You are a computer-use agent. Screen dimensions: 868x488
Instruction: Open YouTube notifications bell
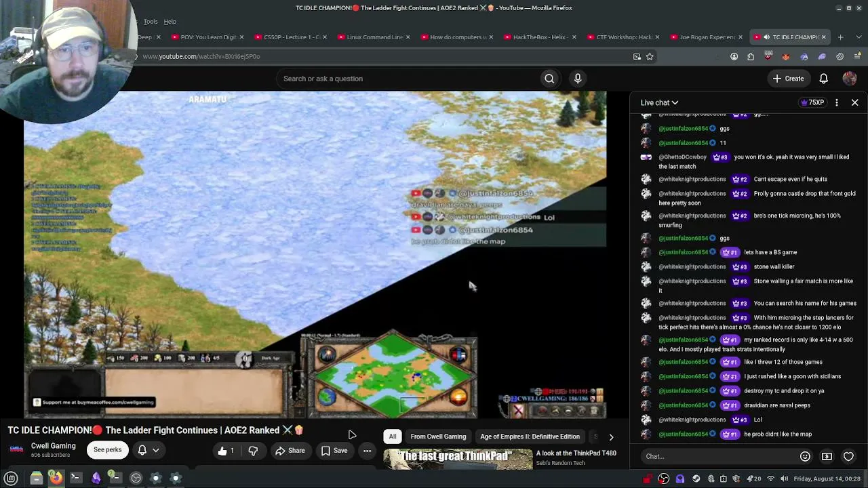(x=823, y=79)
